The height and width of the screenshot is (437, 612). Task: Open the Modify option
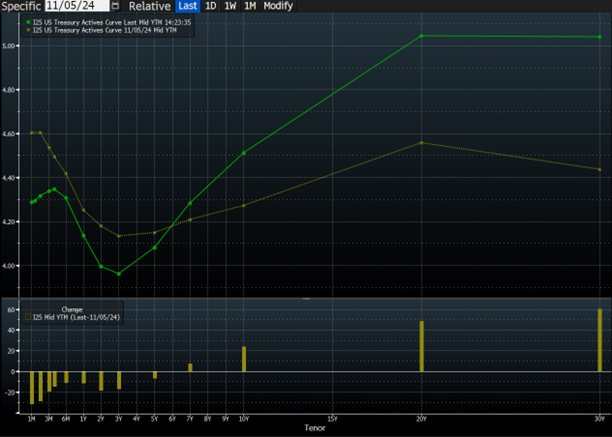278,6
